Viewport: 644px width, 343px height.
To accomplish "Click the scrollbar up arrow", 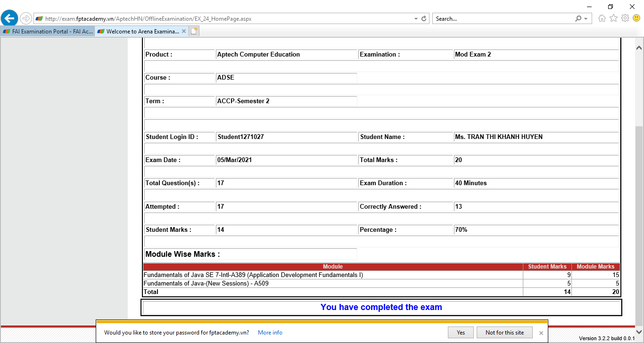I will 640,48.
